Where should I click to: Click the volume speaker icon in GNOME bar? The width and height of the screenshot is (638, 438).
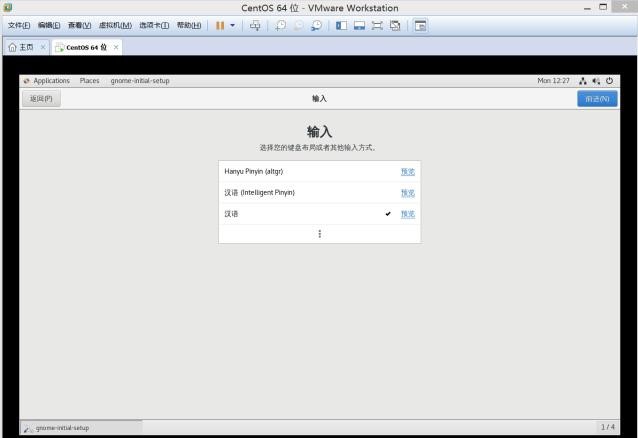[x=595, y=81]
